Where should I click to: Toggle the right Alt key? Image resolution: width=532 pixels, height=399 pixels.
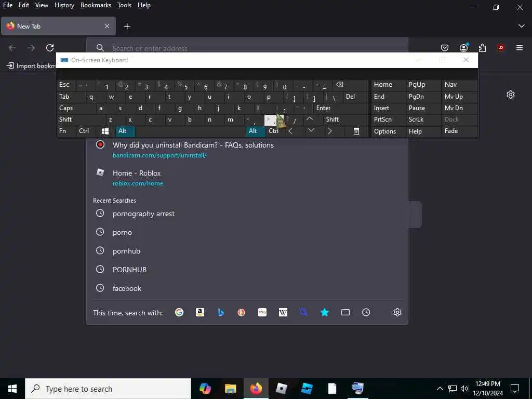[x=256, y=131]
